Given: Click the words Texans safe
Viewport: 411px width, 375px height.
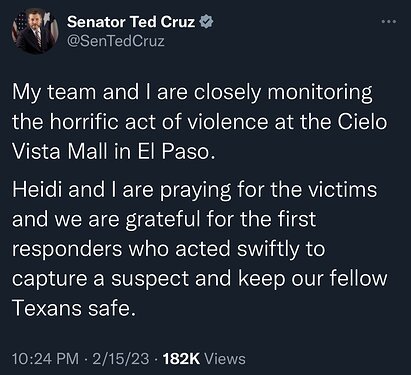Looking at the screenshot, I should [74, 308].
